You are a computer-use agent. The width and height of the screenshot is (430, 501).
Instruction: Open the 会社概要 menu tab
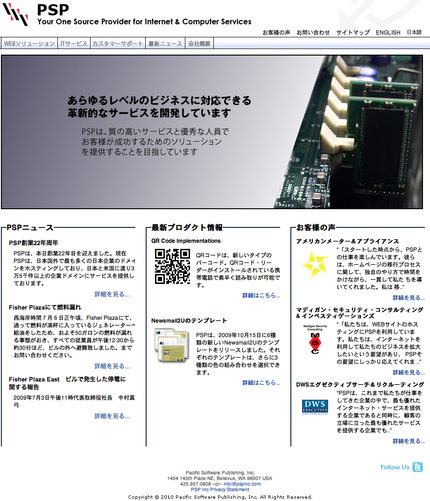tap(199, 44)
